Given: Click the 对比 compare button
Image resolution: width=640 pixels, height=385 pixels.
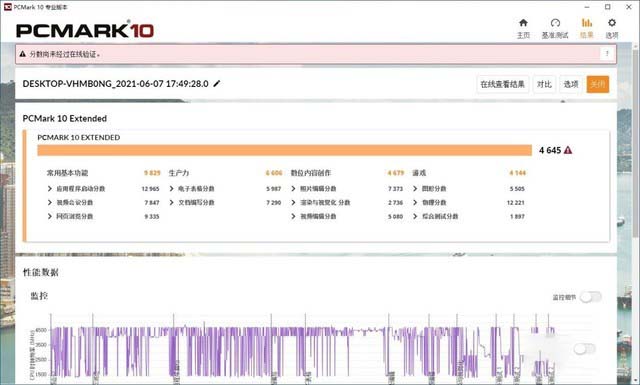Looking at the screenshot, I should coord(544,84).
